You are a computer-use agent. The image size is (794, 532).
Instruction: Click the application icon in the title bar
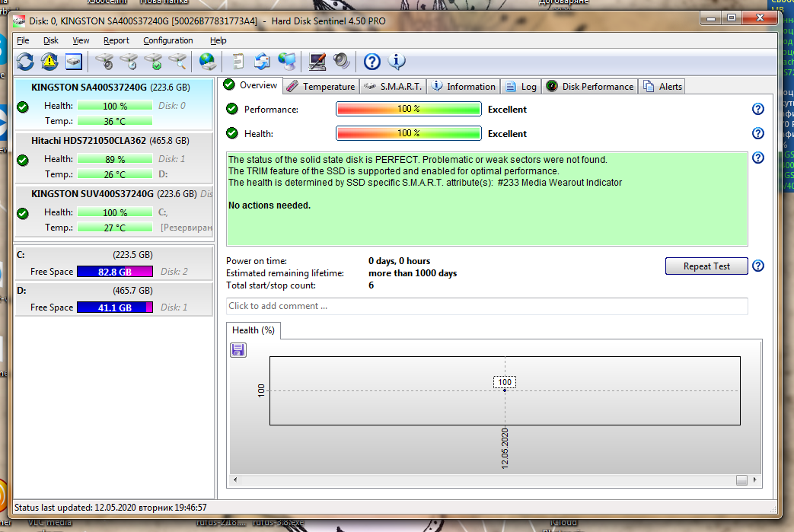coord(19,21)
